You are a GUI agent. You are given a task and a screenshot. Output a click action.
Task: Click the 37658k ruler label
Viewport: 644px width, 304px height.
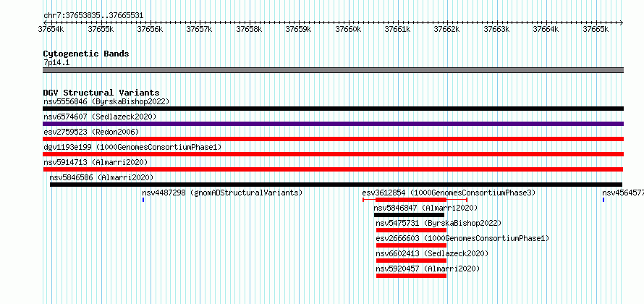[x=249, y=29]
